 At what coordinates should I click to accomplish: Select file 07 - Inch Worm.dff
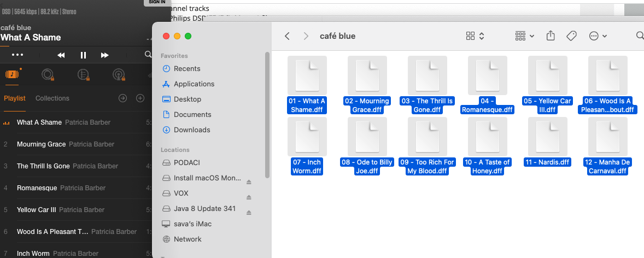tap(307, 146)
